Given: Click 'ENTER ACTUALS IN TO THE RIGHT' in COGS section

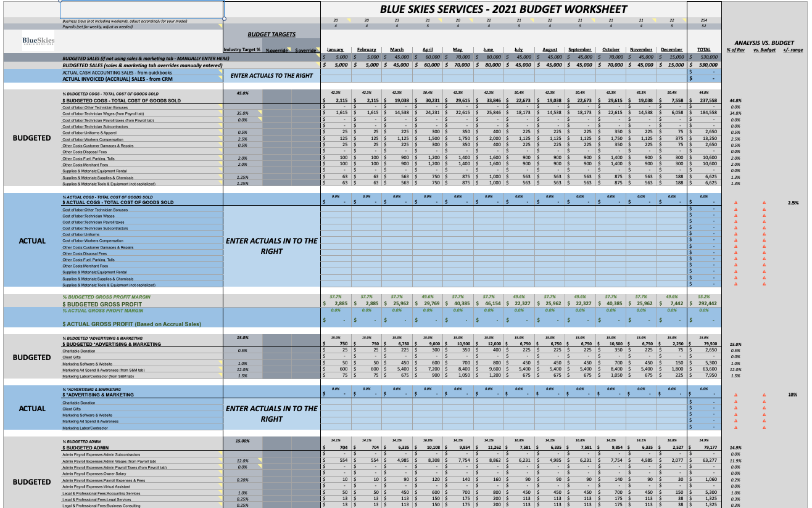Looking at the screenshot, I should [x=271, y=246].
